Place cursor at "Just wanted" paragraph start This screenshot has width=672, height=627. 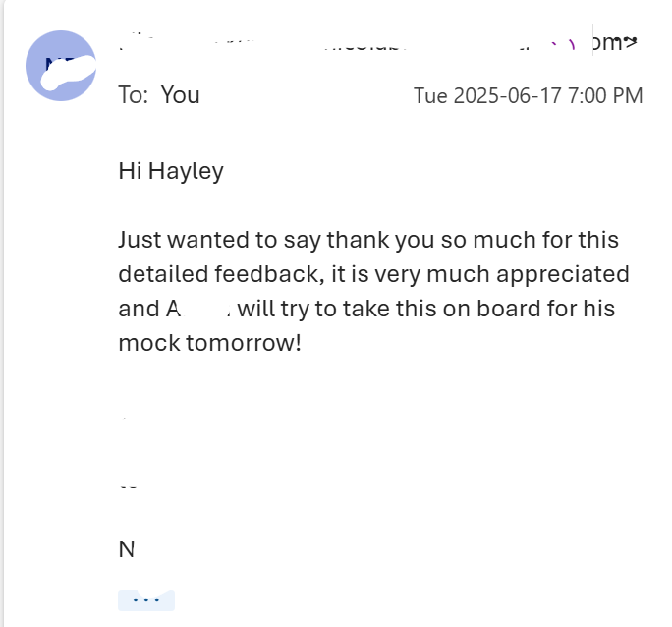120,240
